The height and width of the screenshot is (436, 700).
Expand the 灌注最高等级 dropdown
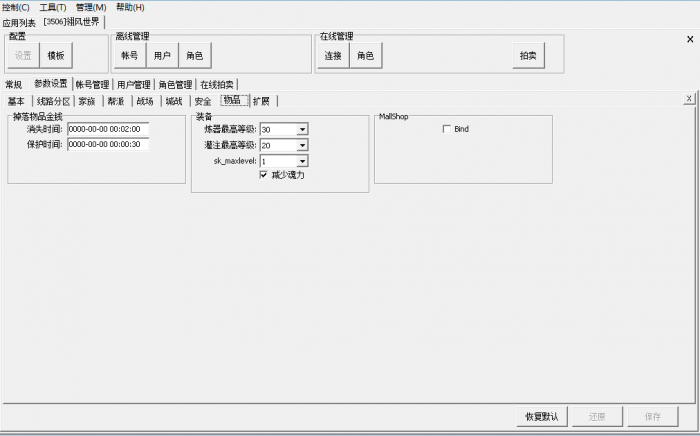[302, 145]
